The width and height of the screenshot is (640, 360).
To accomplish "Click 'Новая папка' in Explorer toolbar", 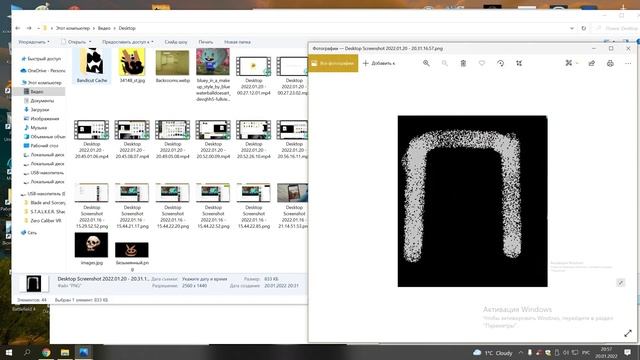I will (x=237, y=42).
